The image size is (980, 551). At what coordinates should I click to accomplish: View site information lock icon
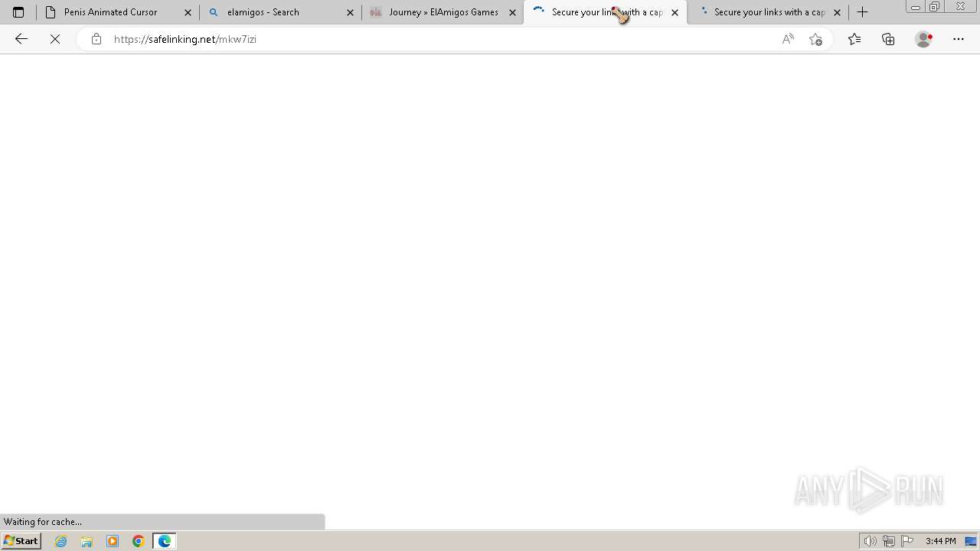tap(96, 39)
